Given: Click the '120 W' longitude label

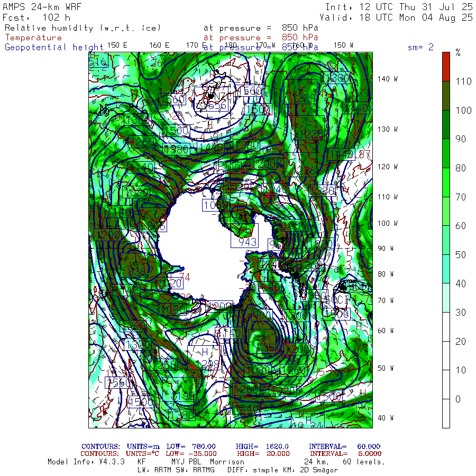Looking at the screenshot, I should (388, 167).
